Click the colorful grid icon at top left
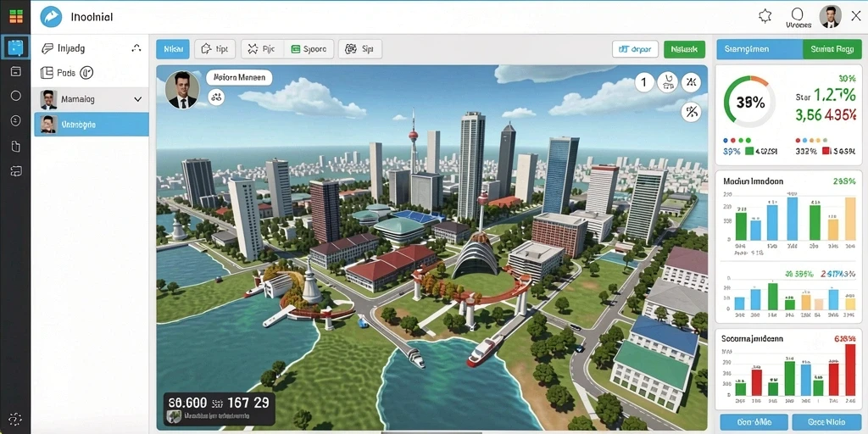Screen dimensions: 868x434 (16, 16)
